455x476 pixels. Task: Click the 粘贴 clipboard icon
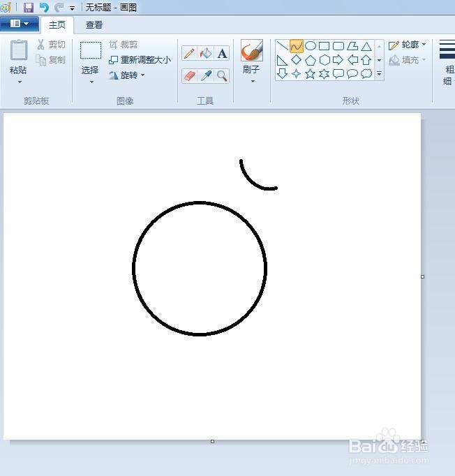[19, 50]
